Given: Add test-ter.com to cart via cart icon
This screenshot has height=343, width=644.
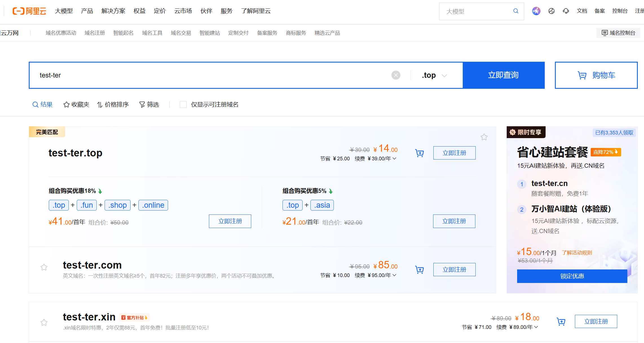Looking at the screenshot, I should [419, 270].
